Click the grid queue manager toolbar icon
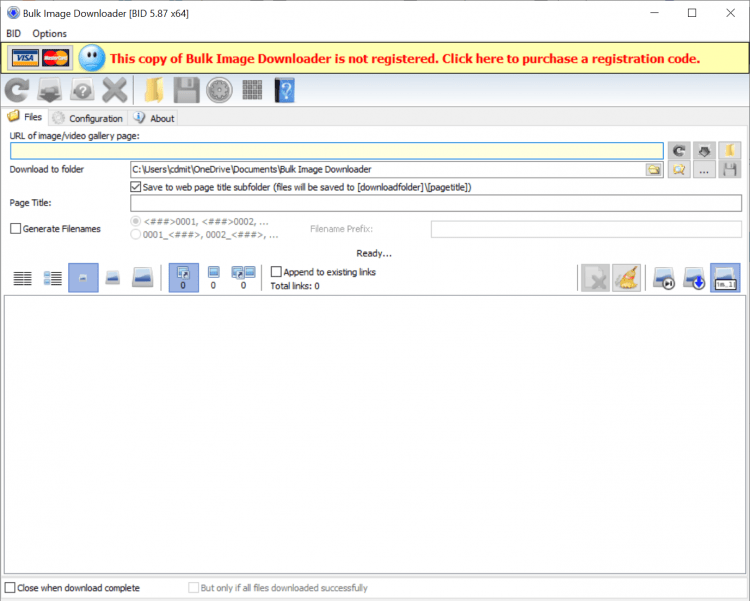The width and height of the screenshot is (750, 601). (252, 90)
